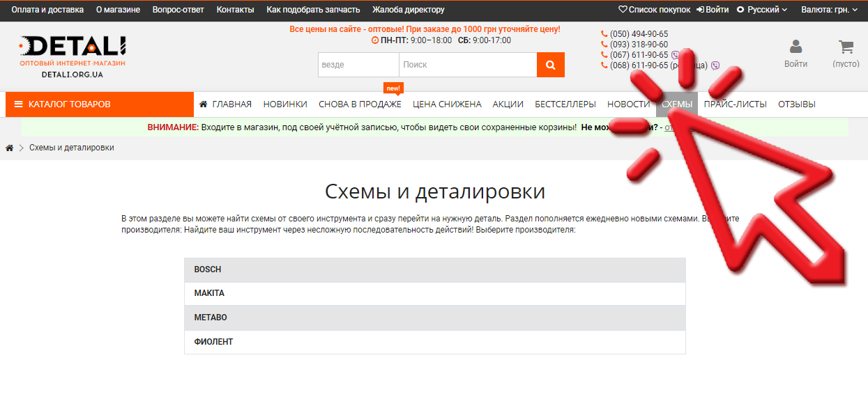The height and width of the screenshot is (399, 868).
Task: Open the shopping cart icon
Action: (846, 47)
